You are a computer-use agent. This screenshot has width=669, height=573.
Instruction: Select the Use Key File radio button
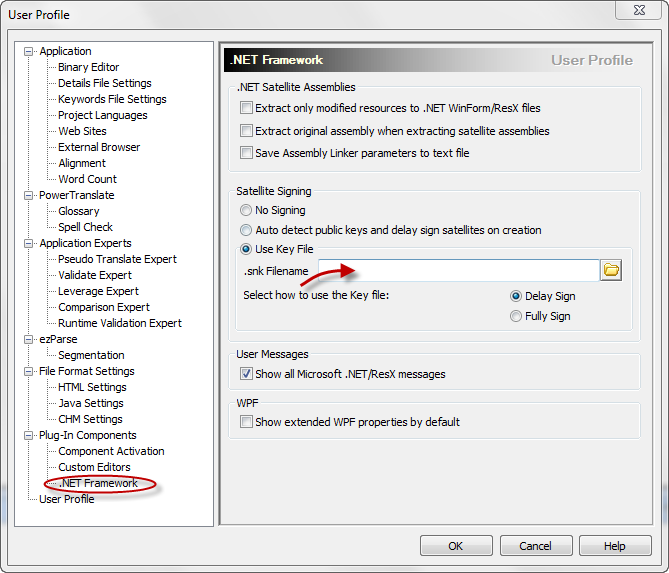[246, 249]
